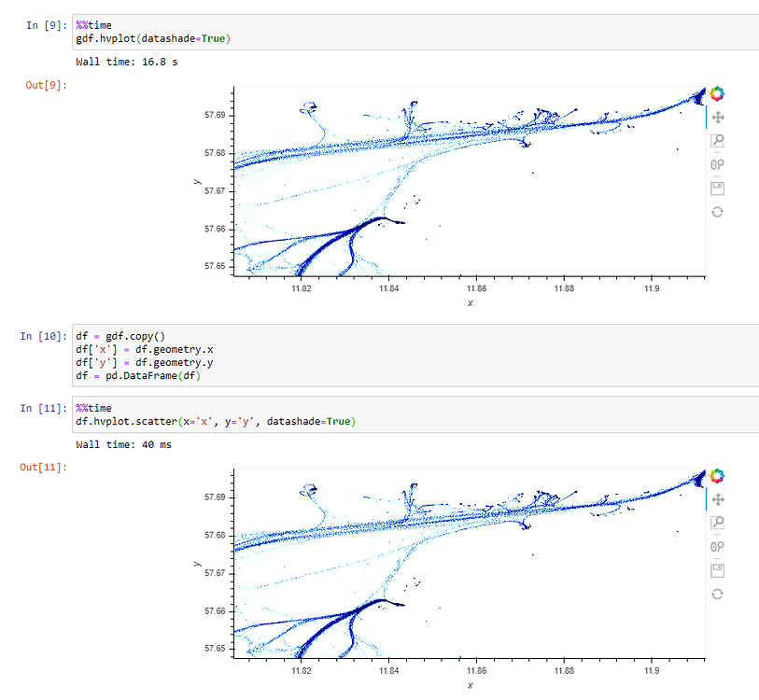Select the Box Zoom tool on the first plot
Screen dimensions: 759x700
717,141
